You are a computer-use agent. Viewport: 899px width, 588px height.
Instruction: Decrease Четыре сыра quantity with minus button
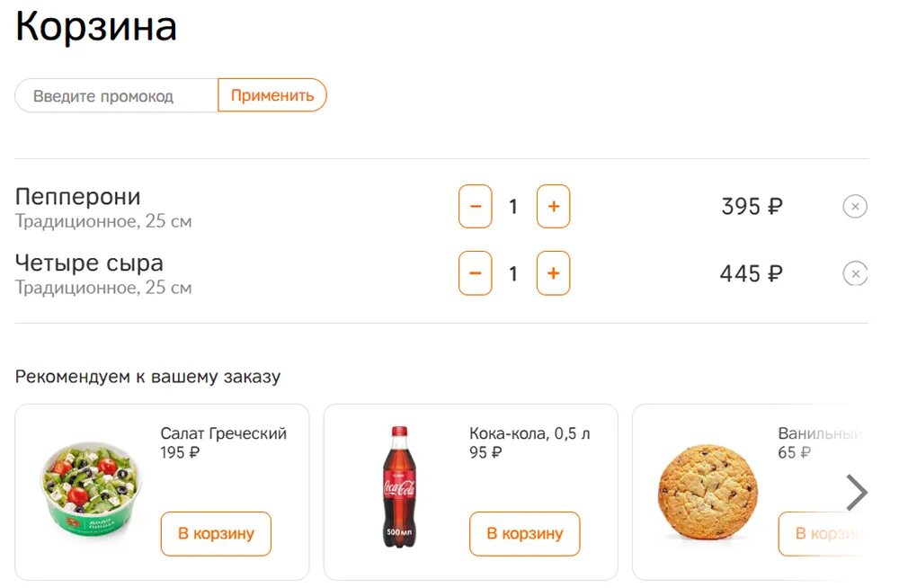(476, 273)
